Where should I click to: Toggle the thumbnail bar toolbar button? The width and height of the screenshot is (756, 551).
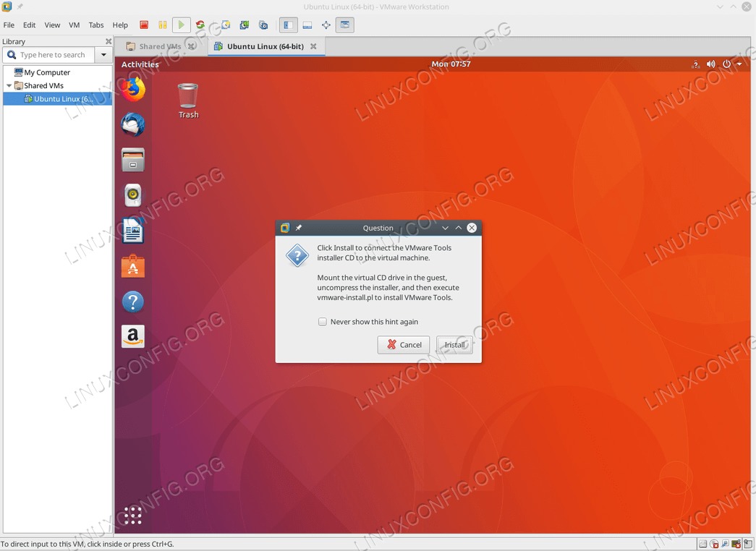[x=307, y=25]
